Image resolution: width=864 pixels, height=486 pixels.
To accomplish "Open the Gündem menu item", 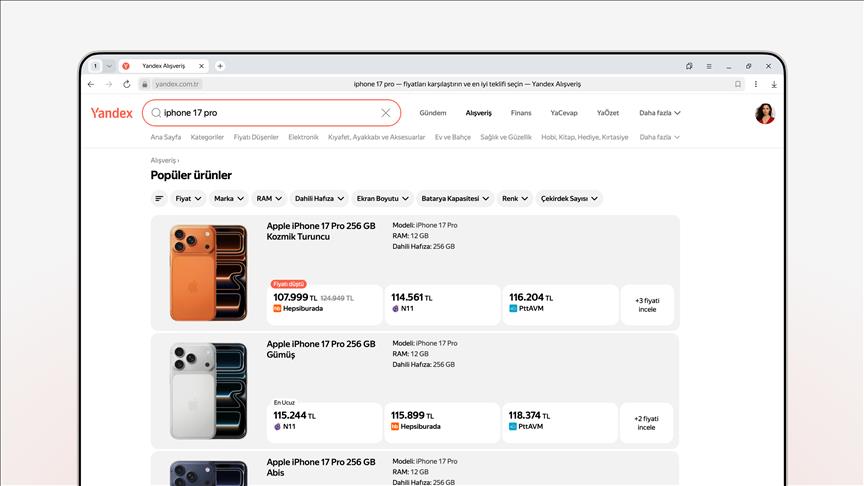I will click(x=433, y=113).
